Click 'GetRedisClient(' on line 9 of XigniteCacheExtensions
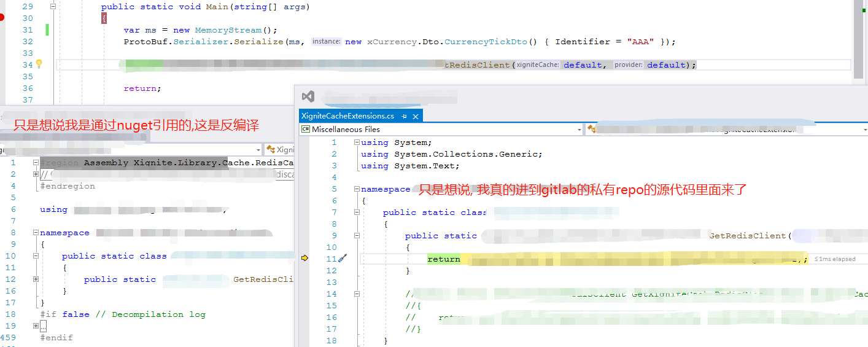Screen dimensions: 868x347 (750, 236)
